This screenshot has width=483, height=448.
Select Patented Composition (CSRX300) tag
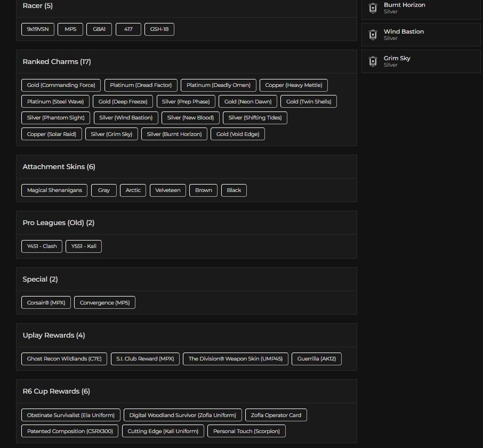tap(70, 431)
